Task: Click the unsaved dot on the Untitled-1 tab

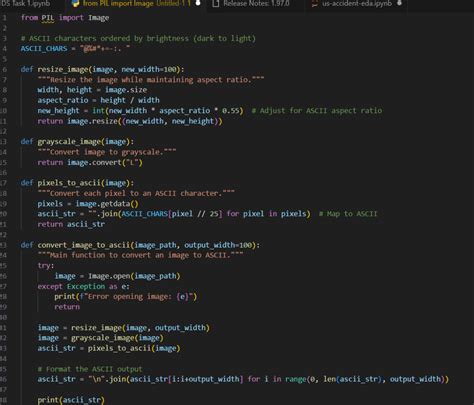Action: (x=198, y=3)
